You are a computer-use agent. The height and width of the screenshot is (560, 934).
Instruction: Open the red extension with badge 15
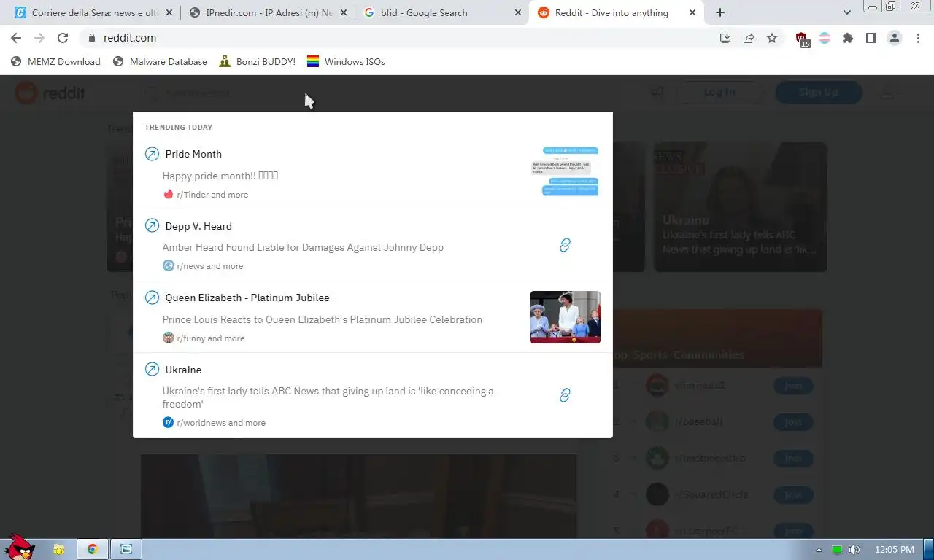[802, 39]
